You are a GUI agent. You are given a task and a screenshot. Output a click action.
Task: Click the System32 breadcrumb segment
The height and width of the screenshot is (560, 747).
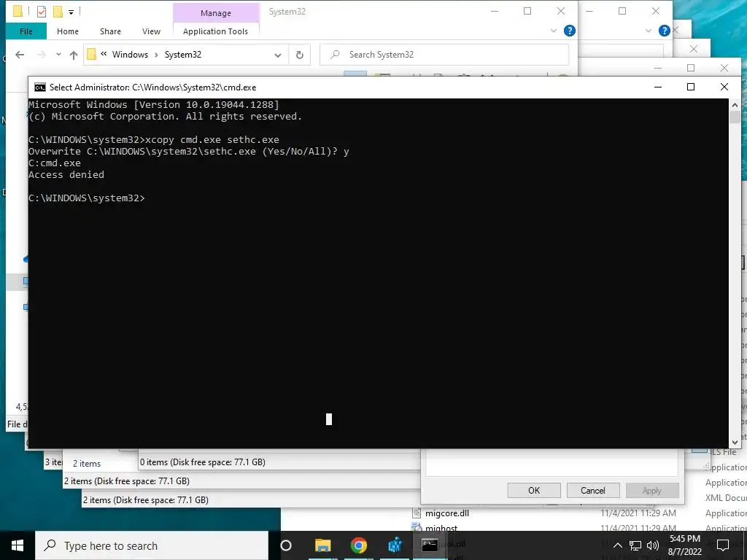click(x=183, y=55)
